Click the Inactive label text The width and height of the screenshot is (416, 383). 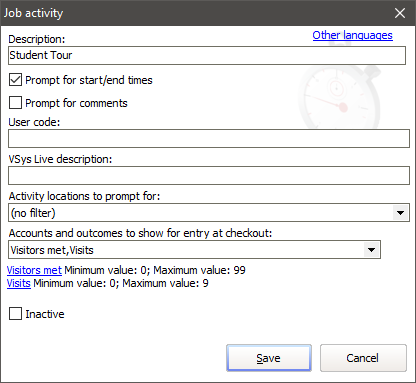click(45, 314)
